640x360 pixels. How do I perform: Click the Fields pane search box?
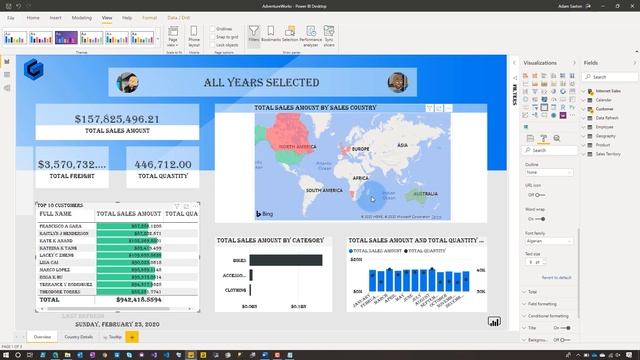tap(610, 77)
